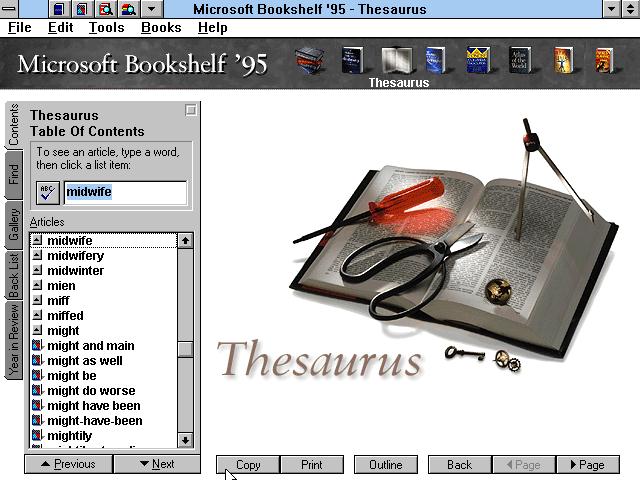640x480 pixels.
Task: Open the File menu
Action: 20,28
